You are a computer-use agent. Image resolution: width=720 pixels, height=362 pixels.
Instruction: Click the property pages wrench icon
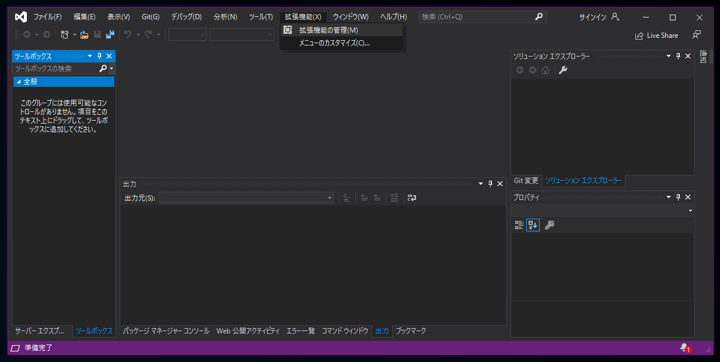550,225
